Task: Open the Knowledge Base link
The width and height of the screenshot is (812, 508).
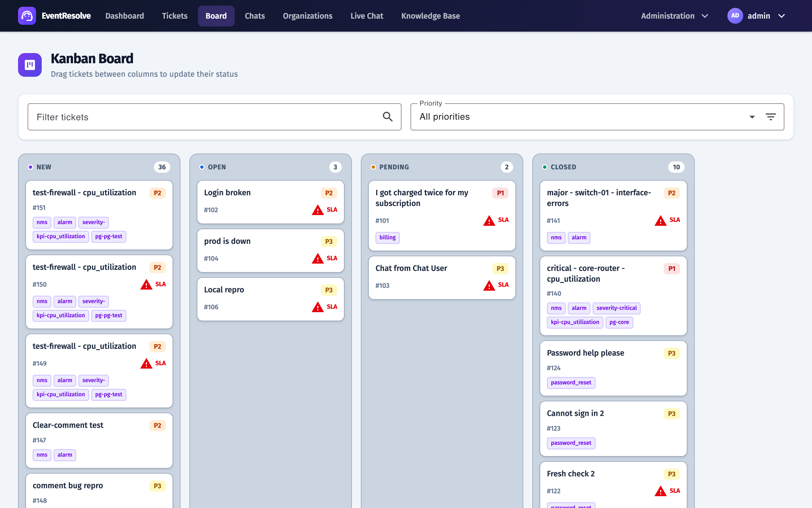Action: click(x=431, y=16)
